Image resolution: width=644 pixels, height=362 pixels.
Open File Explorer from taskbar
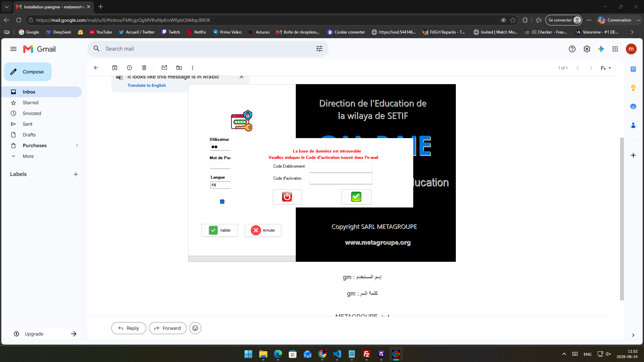[x=263, y=354]
